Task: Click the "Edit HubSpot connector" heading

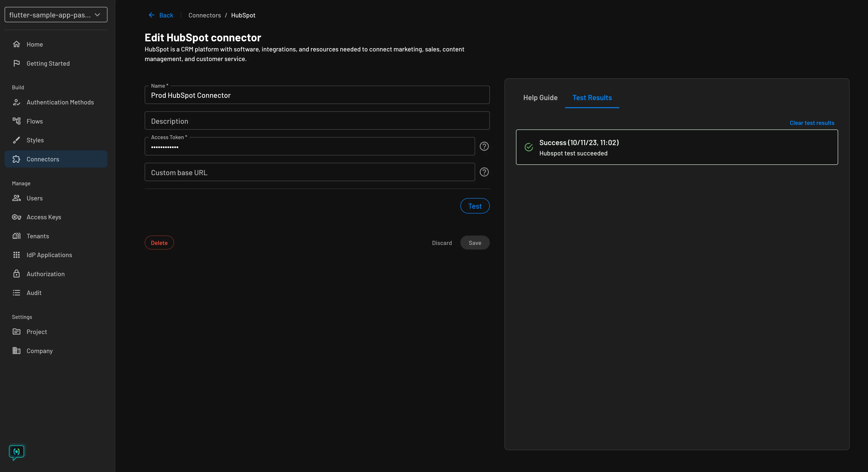Action: pos(203,37)
